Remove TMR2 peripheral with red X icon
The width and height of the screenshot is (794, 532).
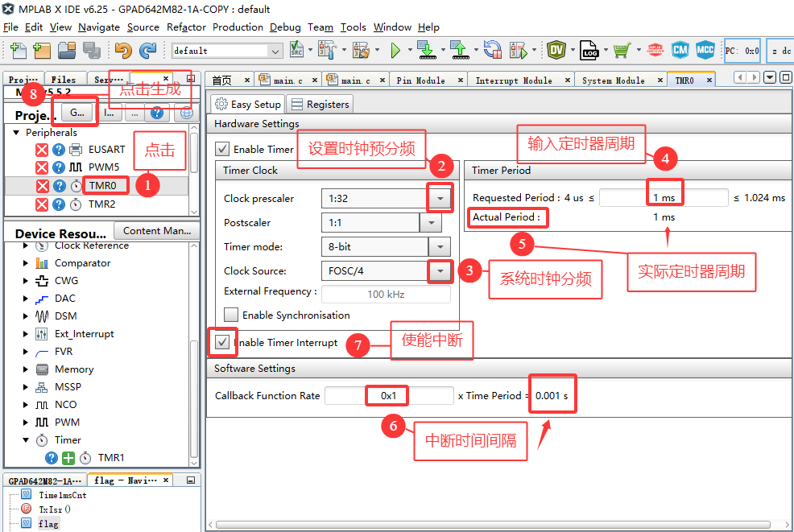click(x=42, y=204)
